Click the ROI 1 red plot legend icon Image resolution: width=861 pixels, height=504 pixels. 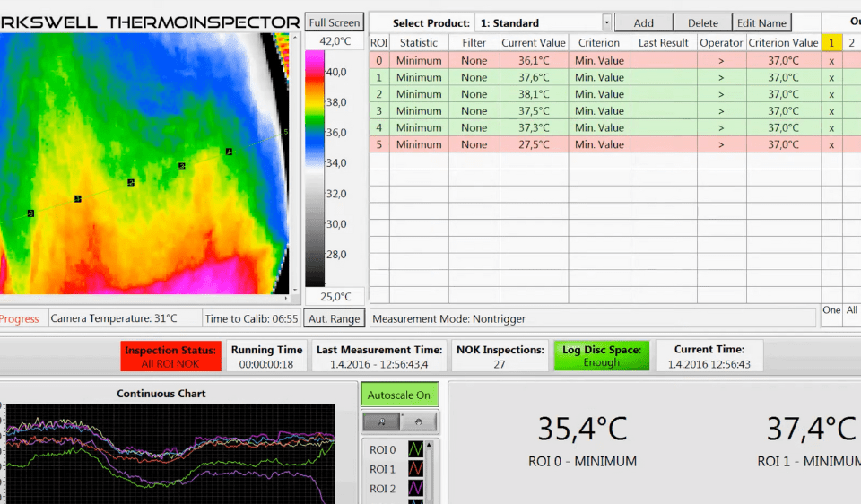click(x=415, y=469)
